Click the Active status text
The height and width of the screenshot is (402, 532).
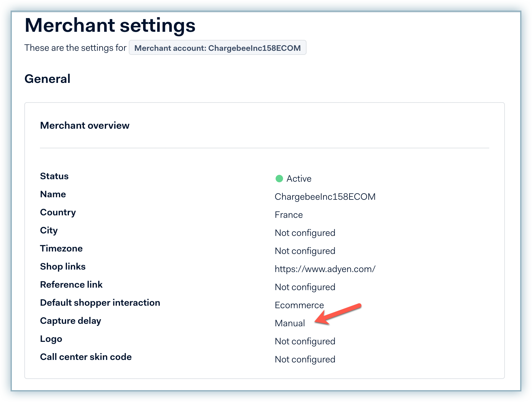(299, 179)
